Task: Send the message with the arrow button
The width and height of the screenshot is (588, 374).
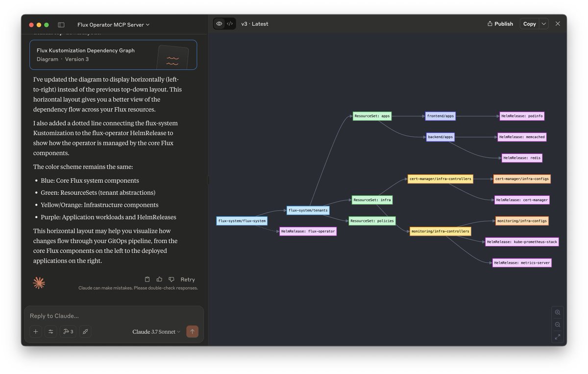Action: [x=192, y=331]
